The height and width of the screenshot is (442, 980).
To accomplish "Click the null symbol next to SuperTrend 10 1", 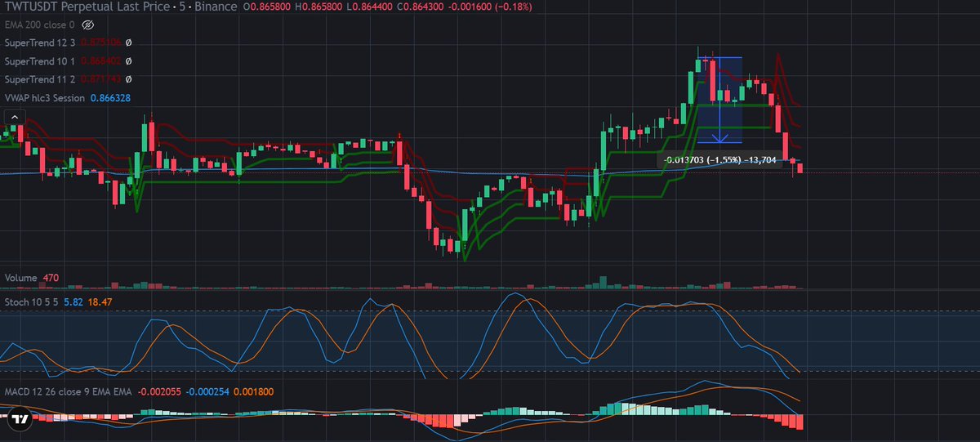I will point(129,61).
